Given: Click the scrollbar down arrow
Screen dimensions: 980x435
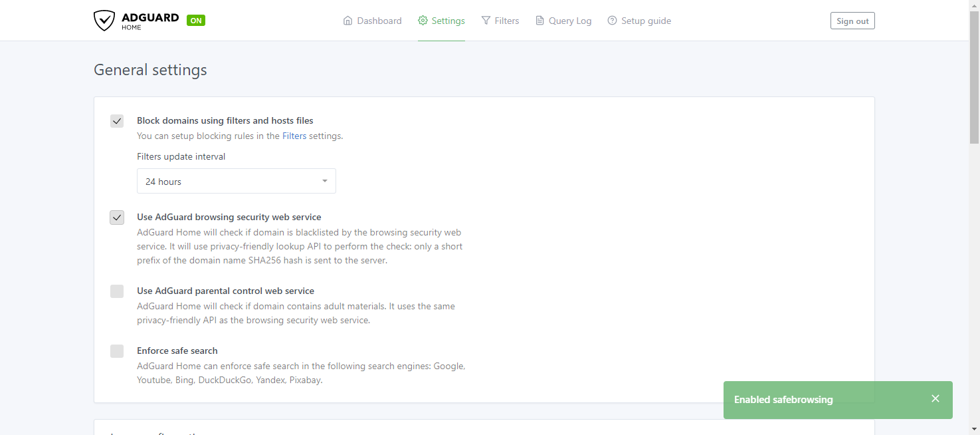Looking at the screenshot, I should click(x=974, y=429).
